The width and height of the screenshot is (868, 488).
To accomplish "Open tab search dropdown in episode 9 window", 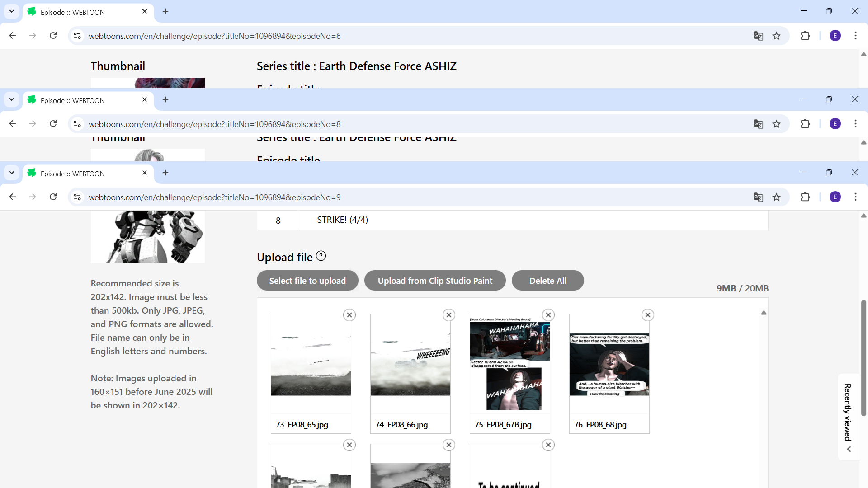I will [12, 173].
